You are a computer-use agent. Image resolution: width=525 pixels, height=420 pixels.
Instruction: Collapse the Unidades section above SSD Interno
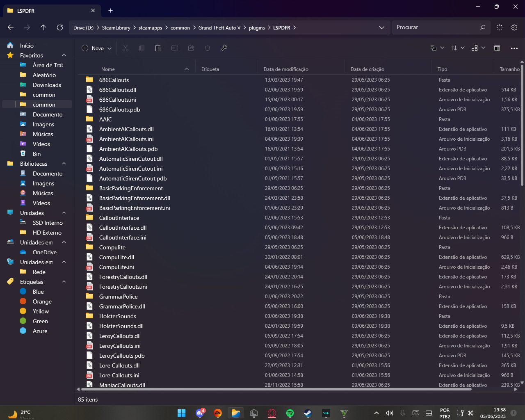pos(64,213)
